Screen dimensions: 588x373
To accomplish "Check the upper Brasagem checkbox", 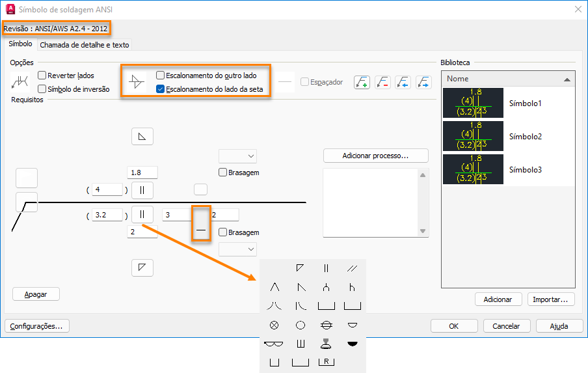I will (222, 173).
